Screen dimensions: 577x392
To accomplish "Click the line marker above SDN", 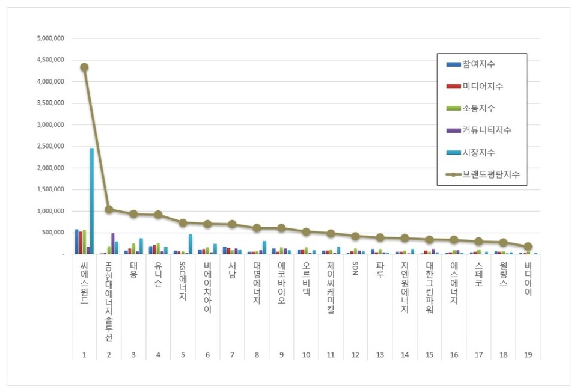I will coord(355,236).
